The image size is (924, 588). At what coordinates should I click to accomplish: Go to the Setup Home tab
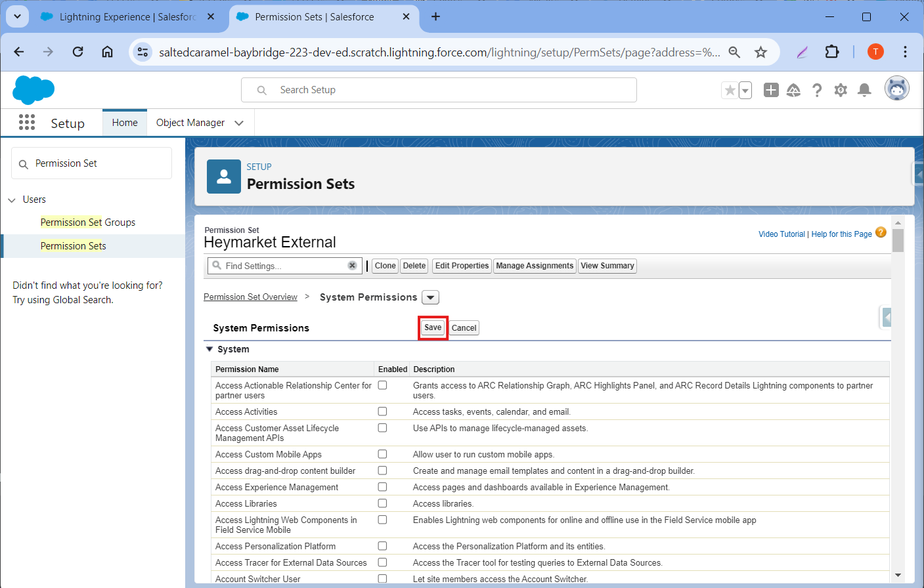tap(125, 123)
